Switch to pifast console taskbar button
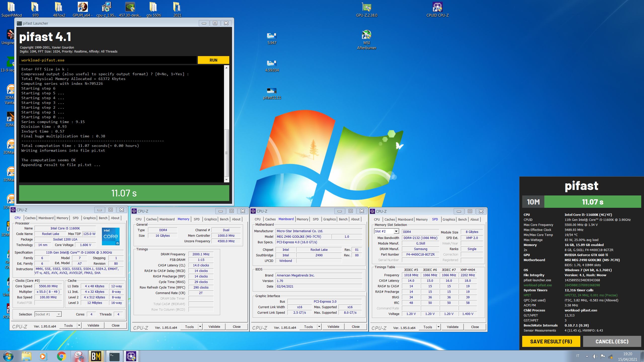The image size is (644, 362). coord(115,356)
